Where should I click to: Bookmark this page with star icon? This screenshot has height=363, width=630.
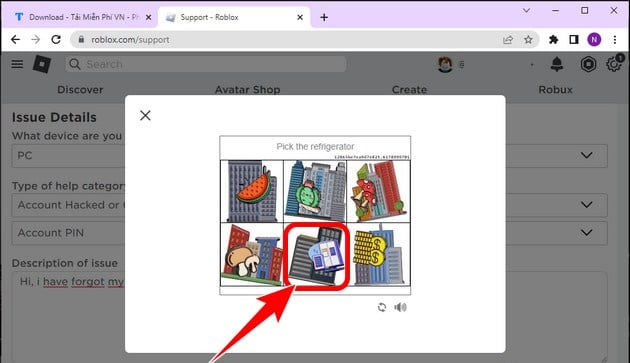pos(528,40)
